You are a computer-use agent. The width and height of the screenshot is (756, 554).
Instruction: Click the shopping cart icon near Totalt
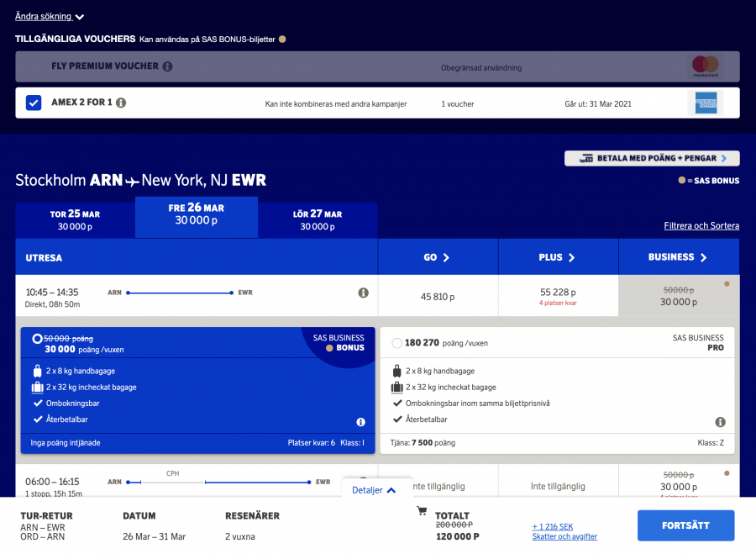(x=422, y=510)
